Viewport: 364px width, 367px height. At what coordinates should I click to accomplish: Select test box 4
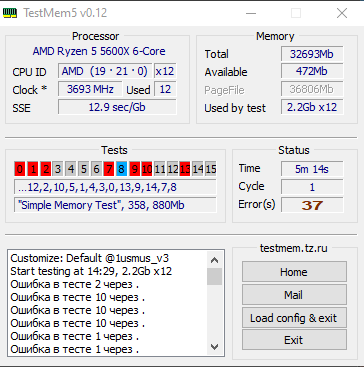coord(70,169)
